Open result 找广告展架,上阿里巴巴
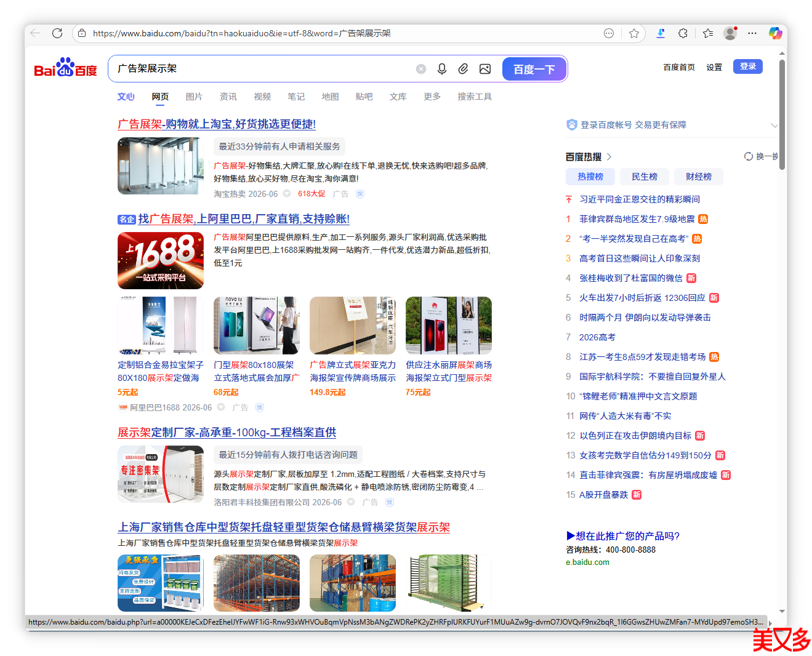The image size is (812, 656). [244, 219]
